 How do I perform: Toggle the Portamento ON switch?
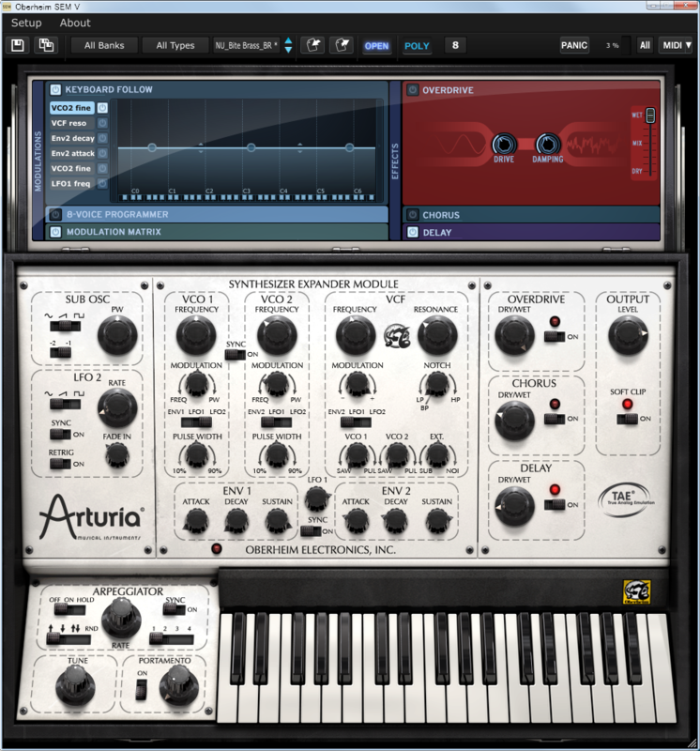tap(142, 690)
